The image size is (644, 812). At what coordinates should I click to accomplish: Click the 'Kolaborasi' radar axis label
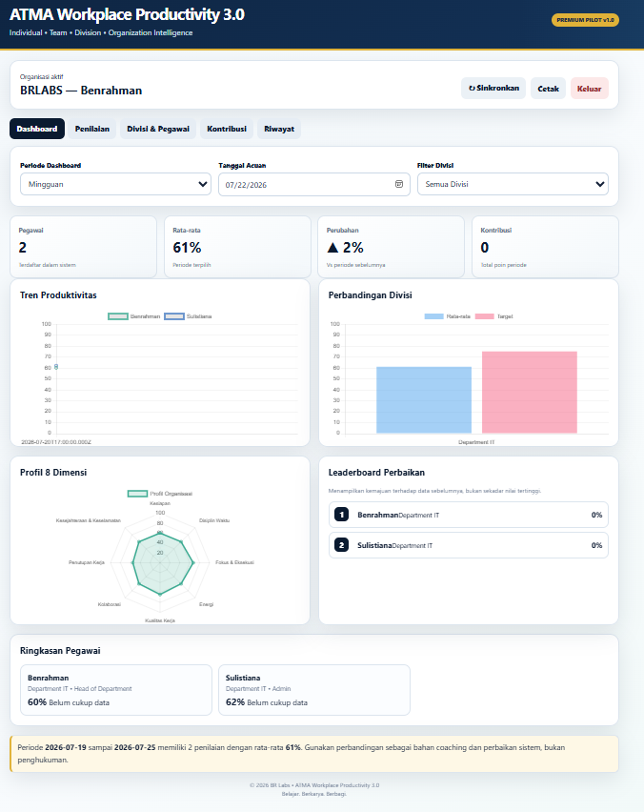click(x=110, y=604)
